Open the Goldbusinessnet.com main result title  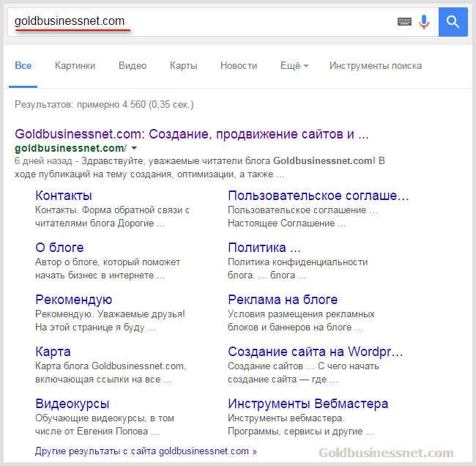[x=192, y=134]
